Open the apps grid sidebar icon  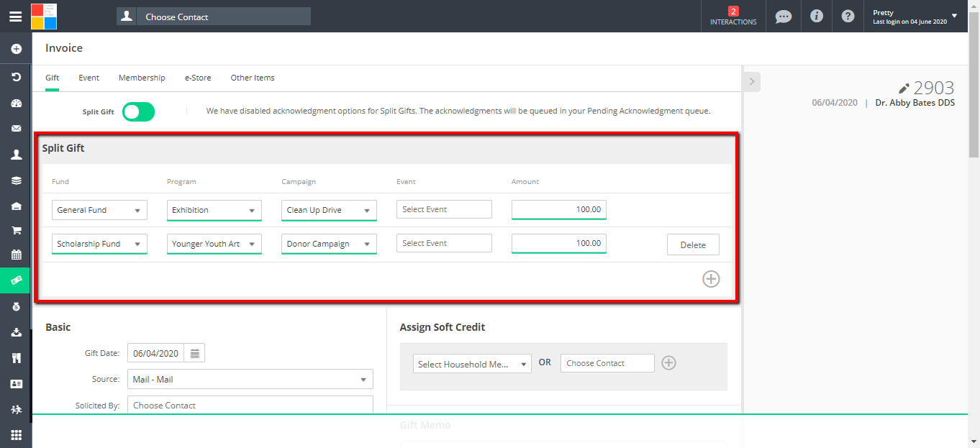pos(16,435)
